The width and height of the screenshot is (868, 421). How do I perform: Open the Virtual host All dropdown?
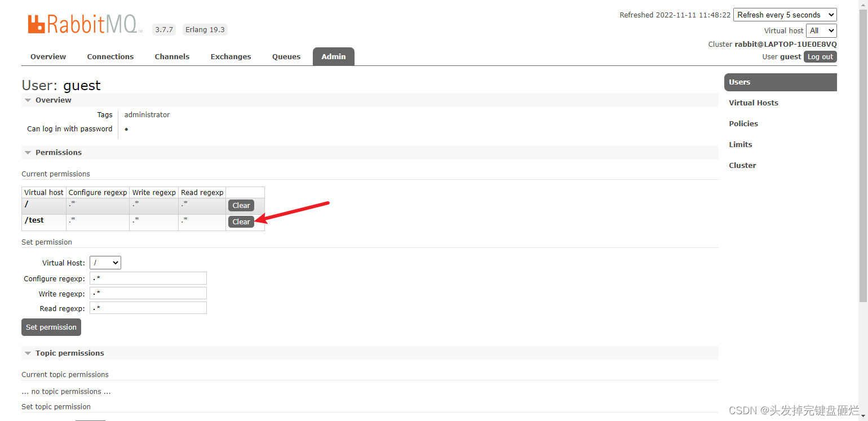click(821, 30)
